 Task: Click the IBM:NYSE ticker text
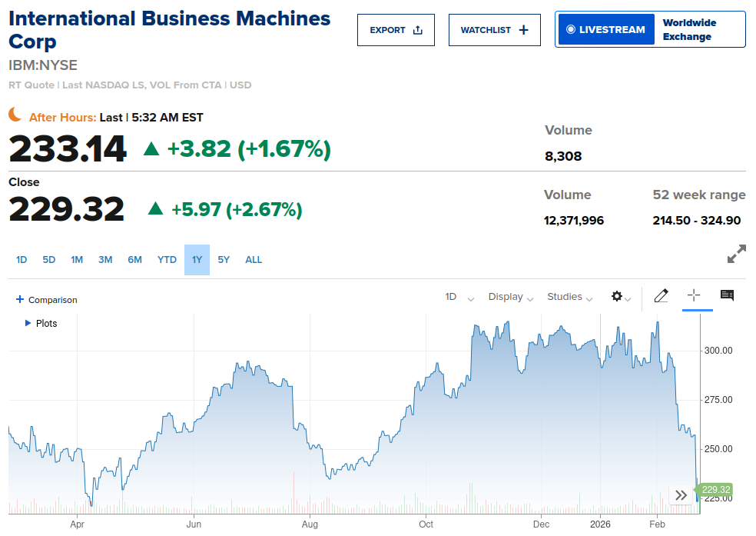[43, 65]
